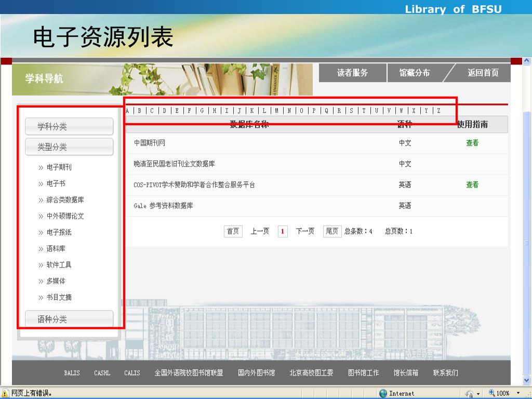Image resolution: width=532 pixels, height=399 pixels.
Task: Click 查看 guide for 中国期刊网
Action: pos(472,143)
